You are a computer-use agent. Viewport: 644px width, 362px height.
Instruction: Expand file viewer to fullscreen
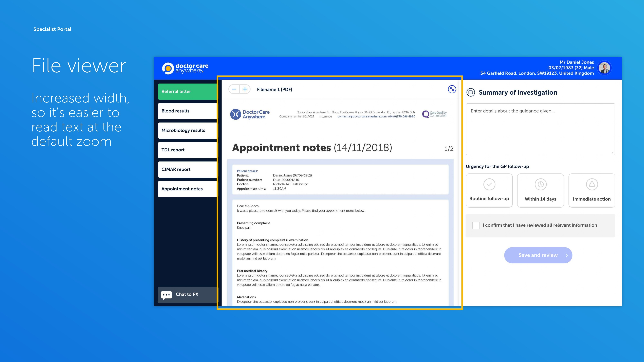(452, 89)
